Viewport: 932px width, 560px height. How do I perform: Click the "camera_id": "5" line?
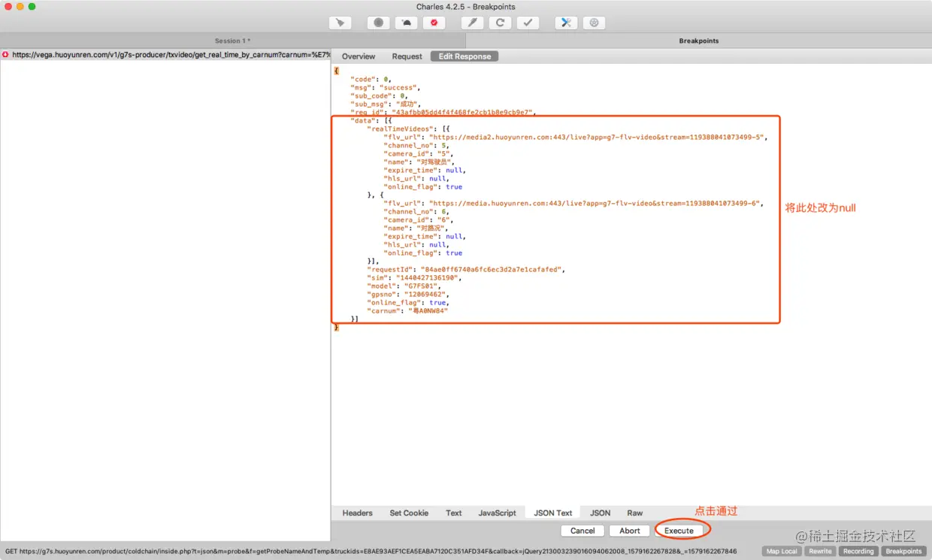pos(419,153)
